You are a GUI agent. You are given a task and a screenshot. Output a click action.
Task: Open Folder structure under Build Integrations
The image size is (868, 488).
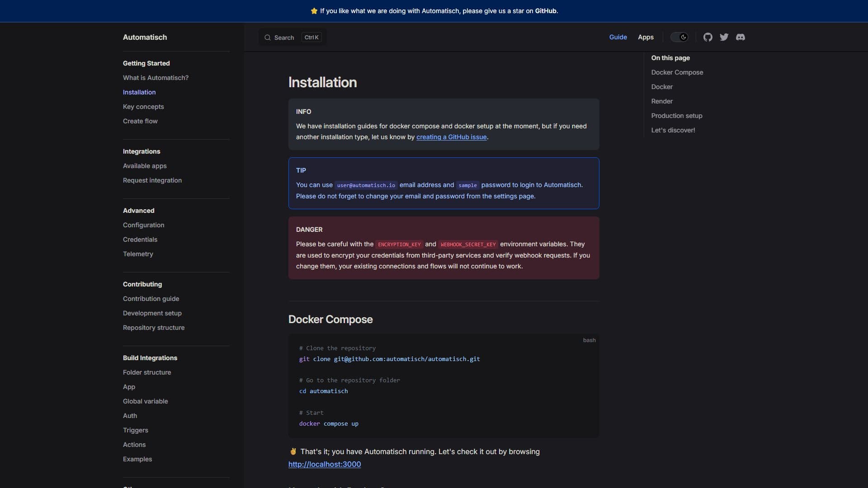[147, 372]
